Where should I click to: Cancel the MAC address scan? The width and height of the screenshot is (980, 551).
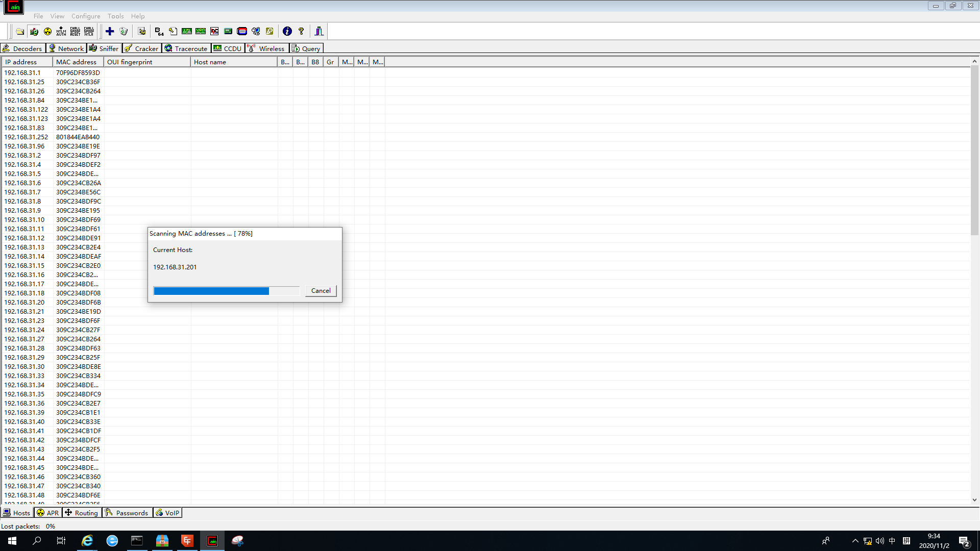321,291
